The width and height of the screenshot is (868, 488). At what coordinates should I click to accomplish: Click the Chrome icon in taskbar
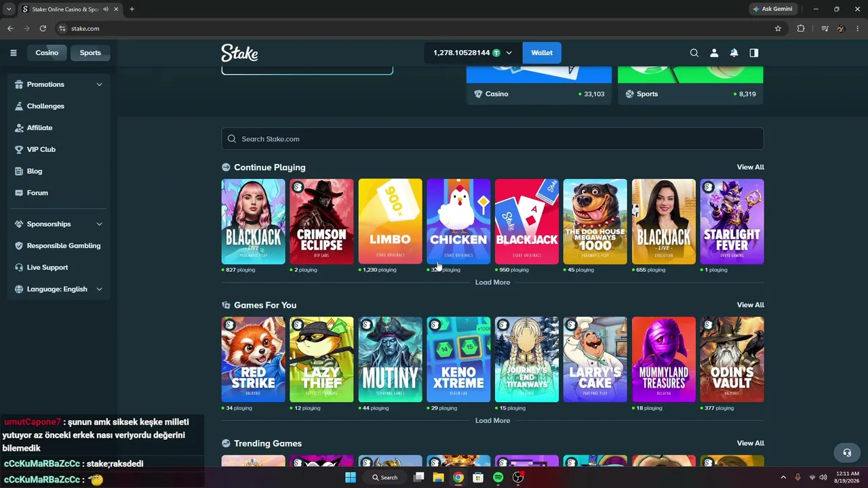click(x=458, y=477)
